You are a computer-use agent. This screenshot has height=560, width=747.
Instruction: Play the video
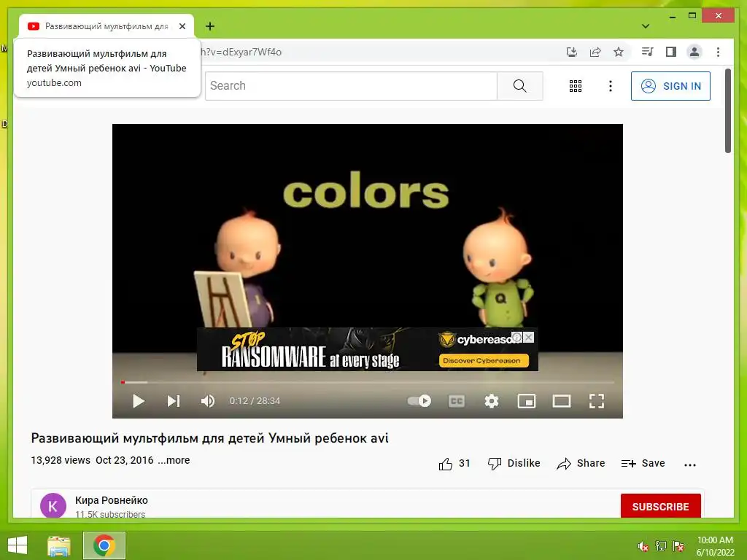click(138, 401)
